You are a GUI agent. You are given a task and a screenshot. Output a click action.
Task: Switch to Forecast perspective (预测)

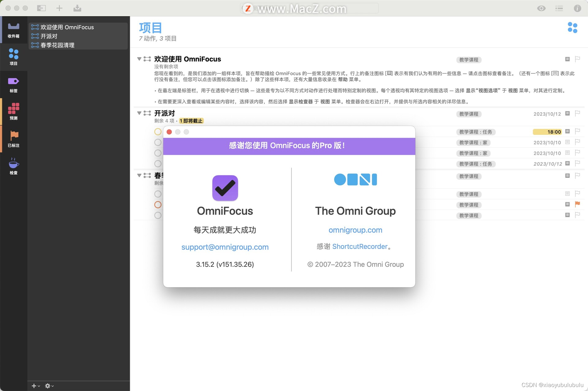point(13,112)
